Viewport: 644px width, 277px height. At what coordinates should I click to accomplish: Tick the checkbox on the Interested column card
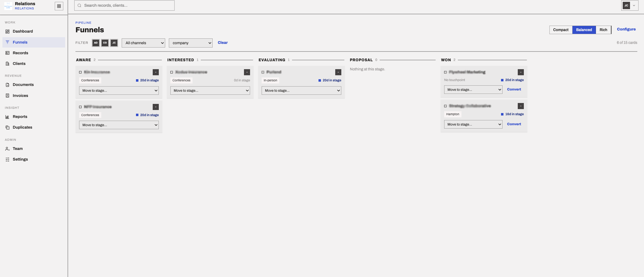coord(172,72)
